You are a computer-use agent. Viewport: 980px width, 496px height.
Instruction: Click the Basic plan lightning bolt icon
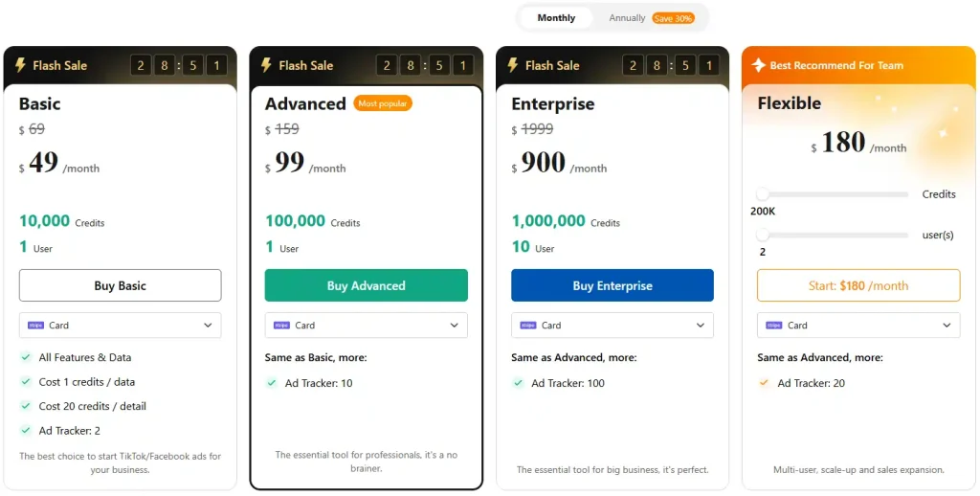pos(20,65)
